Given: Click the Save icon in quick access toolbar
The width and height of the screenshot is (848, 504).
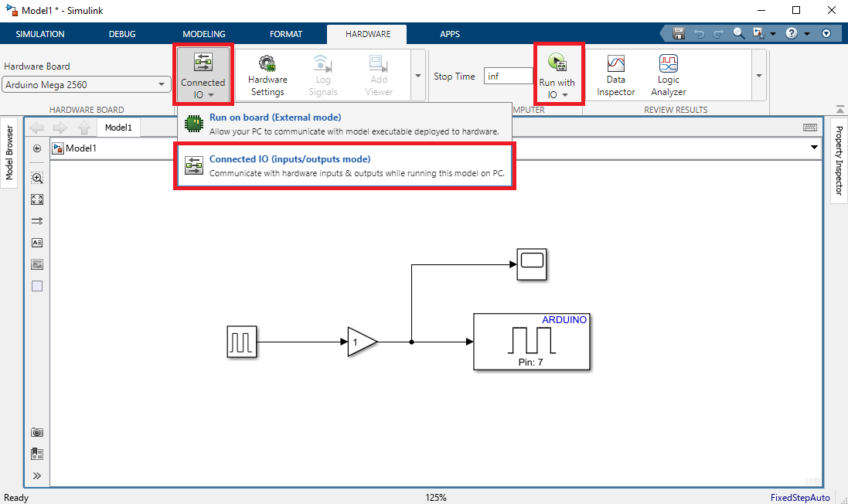Looking at the screenshot, I should click(x=678, y=34).
